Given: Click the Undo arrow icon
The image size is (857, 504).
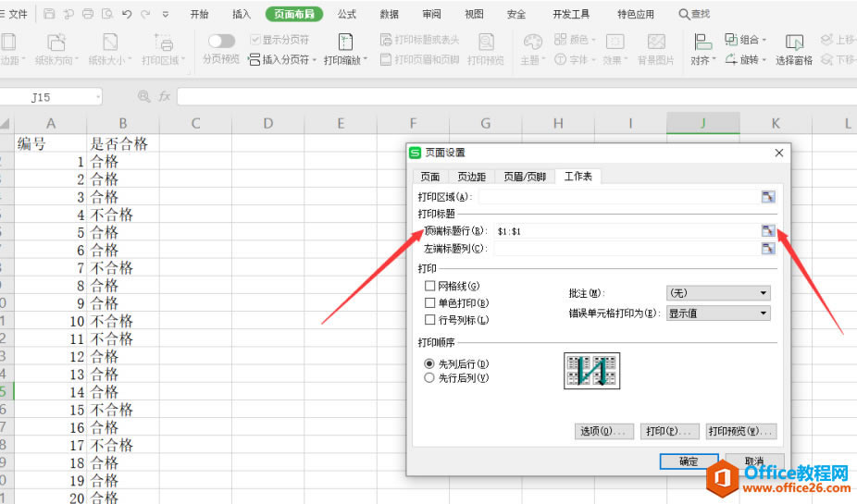Looking at the screenshot, I should (x=127, y=14).
